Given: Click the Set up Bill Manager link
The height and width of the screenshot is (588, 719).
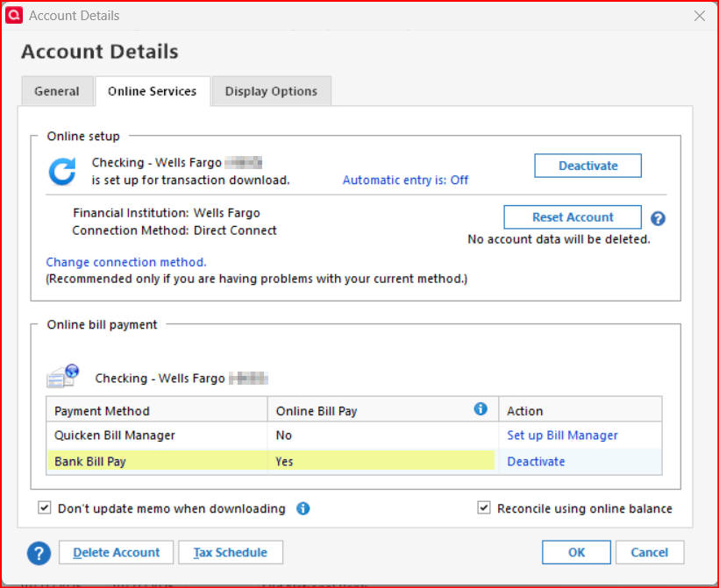Looking at the screenshot, I should [562, 435].
